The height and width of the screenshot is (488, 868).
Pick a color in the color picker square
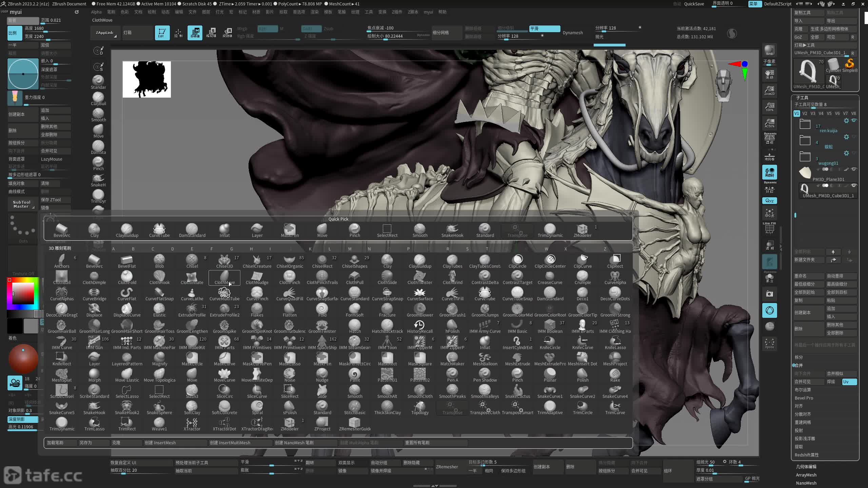coord(23,293)
